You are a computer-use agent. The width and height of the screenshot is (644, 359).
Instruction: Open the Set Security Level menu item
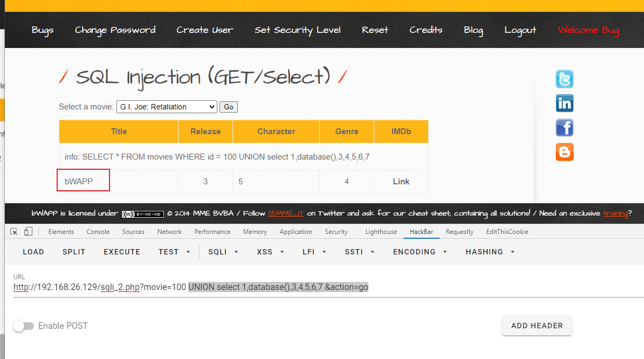point(297,30)
